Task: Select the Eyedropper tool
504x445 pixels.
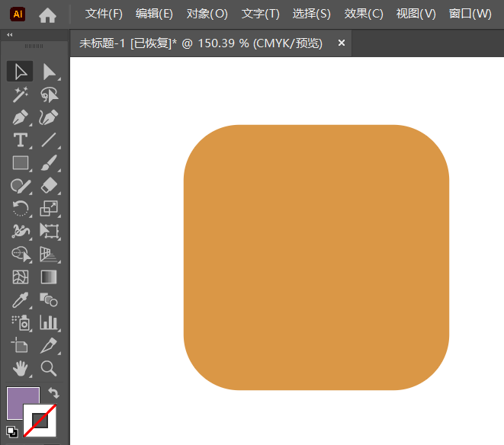Action: coord(20,300)
